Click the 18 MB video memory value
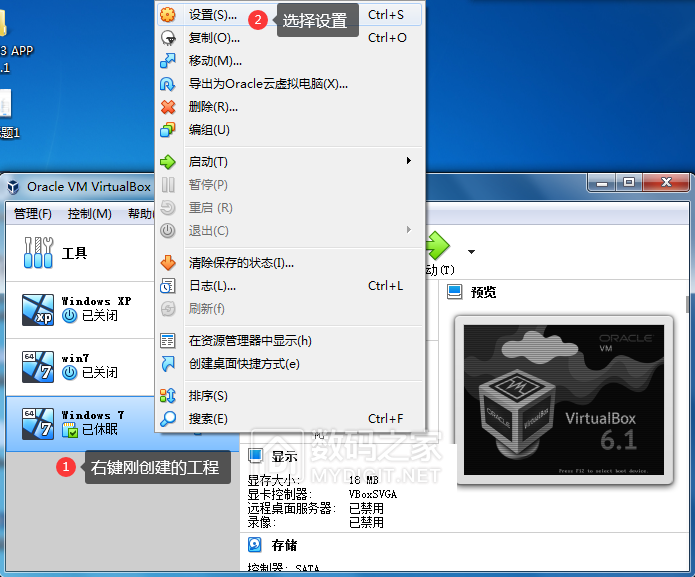Screen dimensions: 695x577 pos(363,480)
